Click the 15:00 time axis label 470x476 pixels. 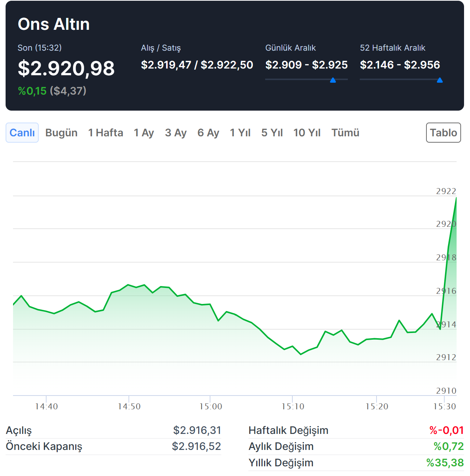[x=211, y=406]
